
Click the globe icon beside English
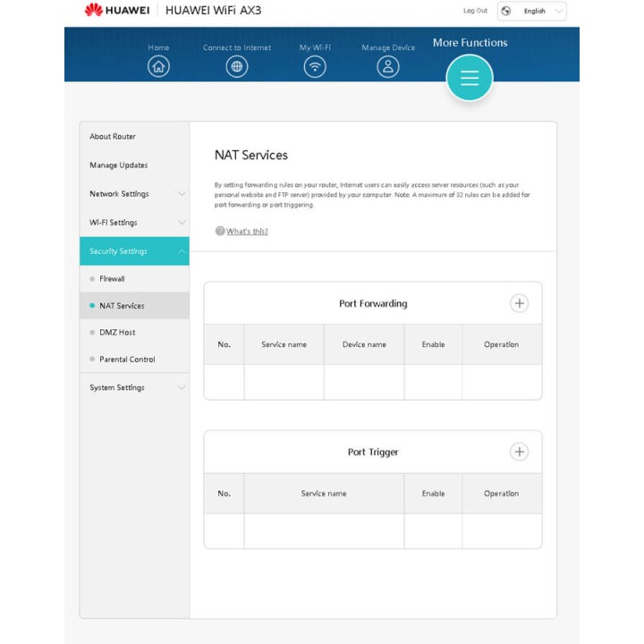506,11
